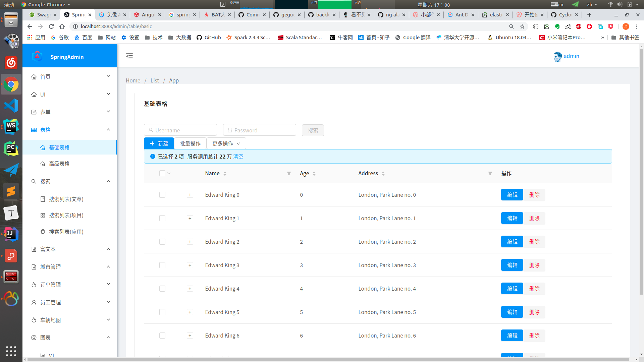Sort the table by the Age sorter arrows
This screenshot has width=644, height=362.
(314, 174)
